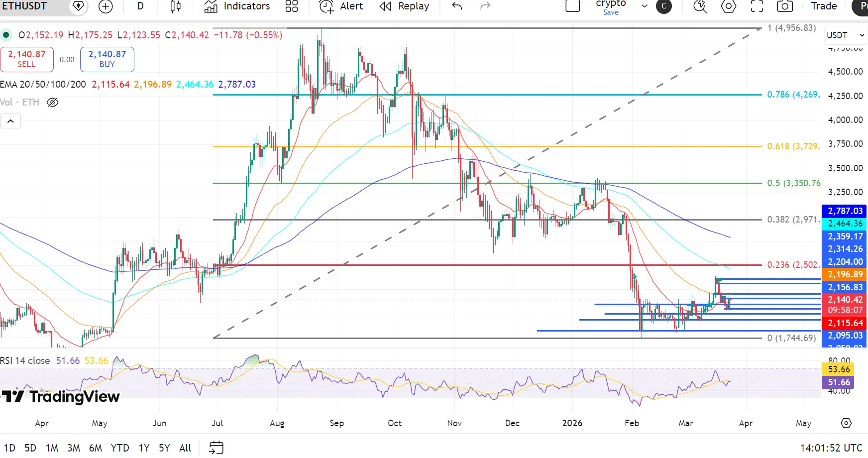Switch to the 1M time range
868x458 pixels.
coord(52,448)
